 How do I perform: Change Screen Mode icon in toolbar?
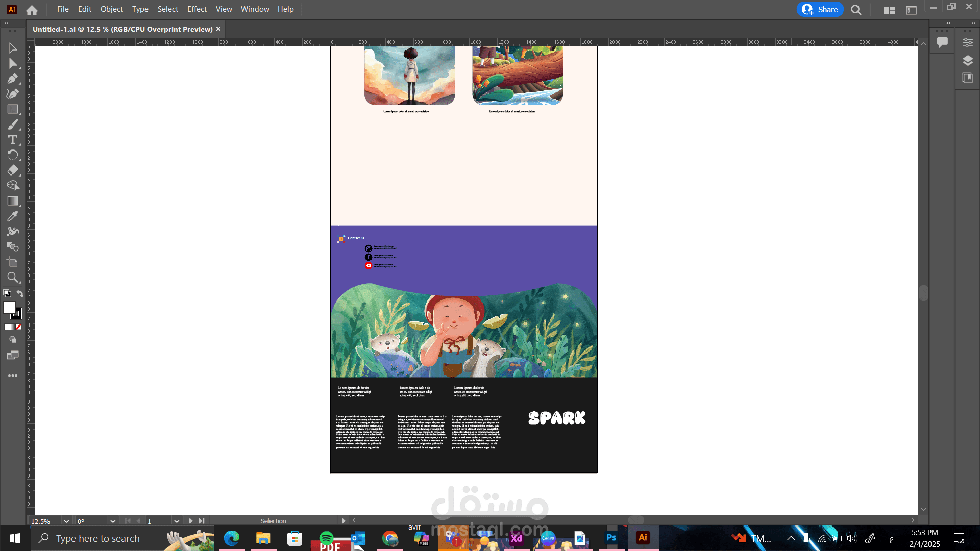(13, 355)
